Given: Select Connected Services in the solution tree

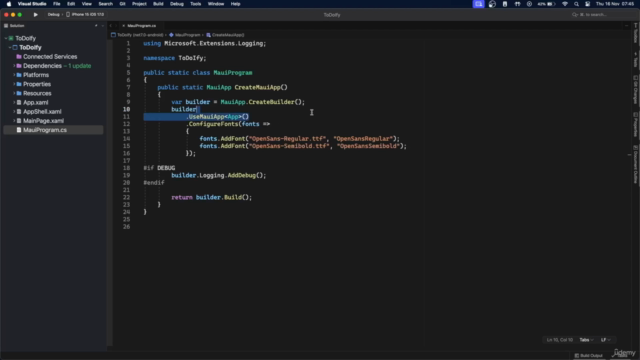Looking at the screenshot, I should coord(50,57).
